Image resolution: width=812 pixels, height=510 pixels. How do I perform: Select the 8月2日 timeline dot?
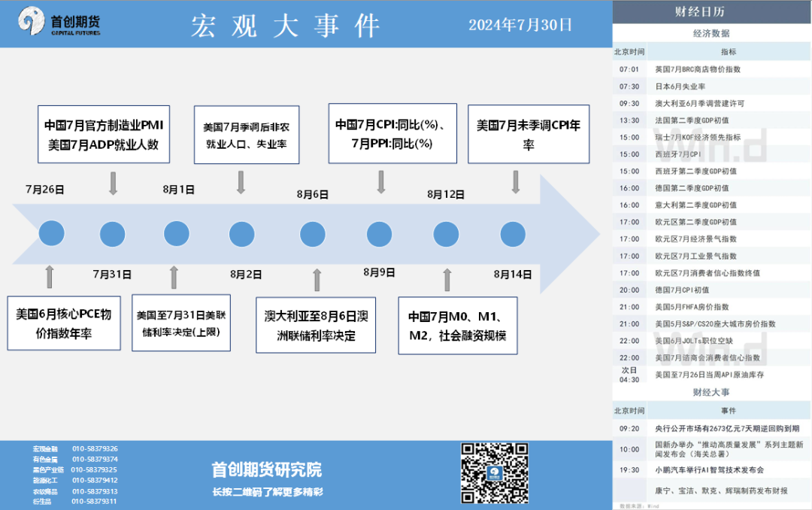[x=242, y=234]
